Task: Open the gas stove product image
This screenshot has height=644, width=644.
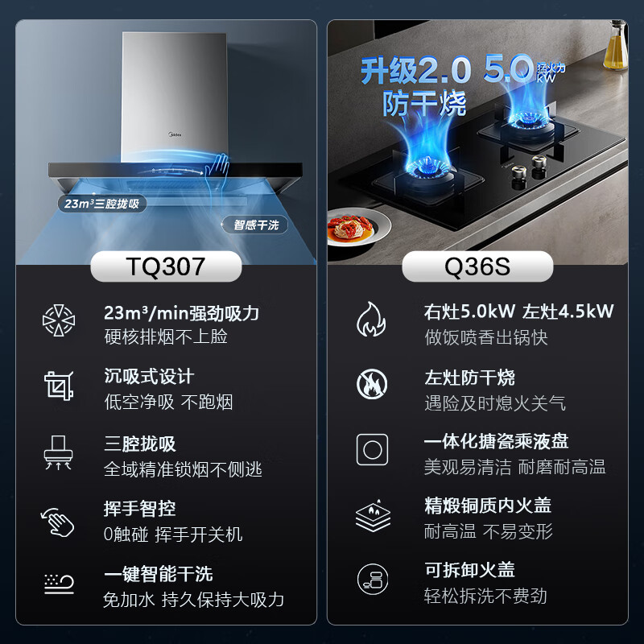Action: coord(477,142)
